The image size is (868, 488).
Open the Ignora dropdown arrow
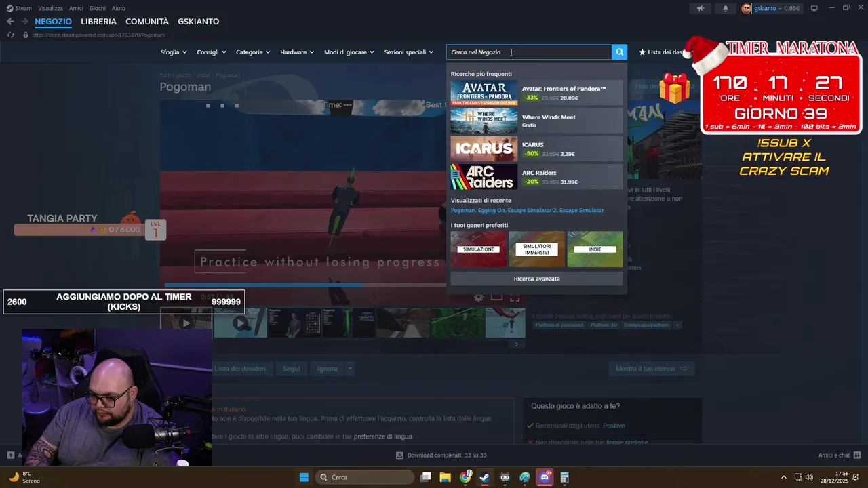click(x=350, y=369)
